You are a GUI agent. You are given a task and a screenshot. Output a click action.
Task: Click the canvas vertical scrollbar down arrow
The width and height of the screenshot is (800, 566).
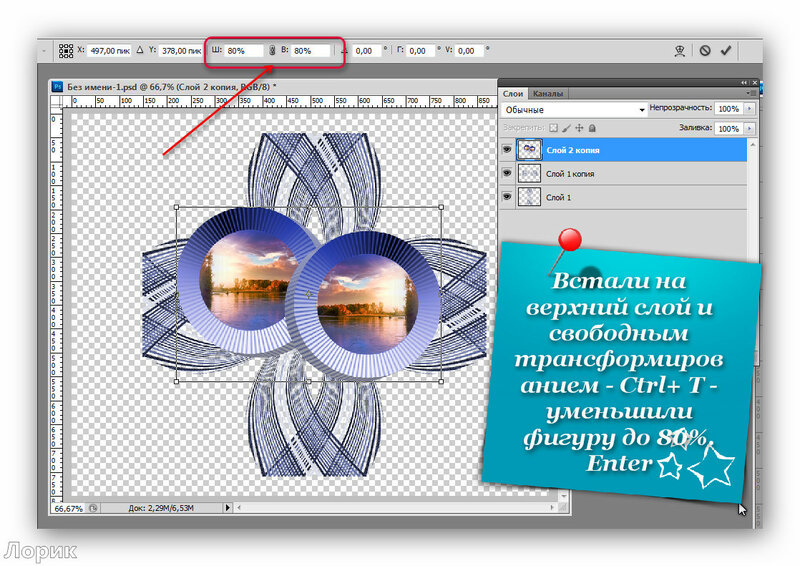coord(563,496)
